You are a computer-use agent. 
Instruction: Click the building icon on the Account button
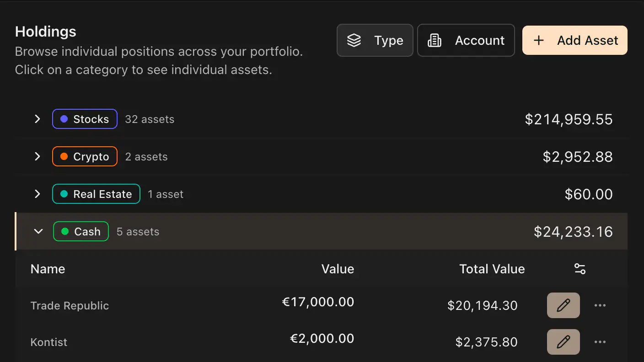point(435,40)
